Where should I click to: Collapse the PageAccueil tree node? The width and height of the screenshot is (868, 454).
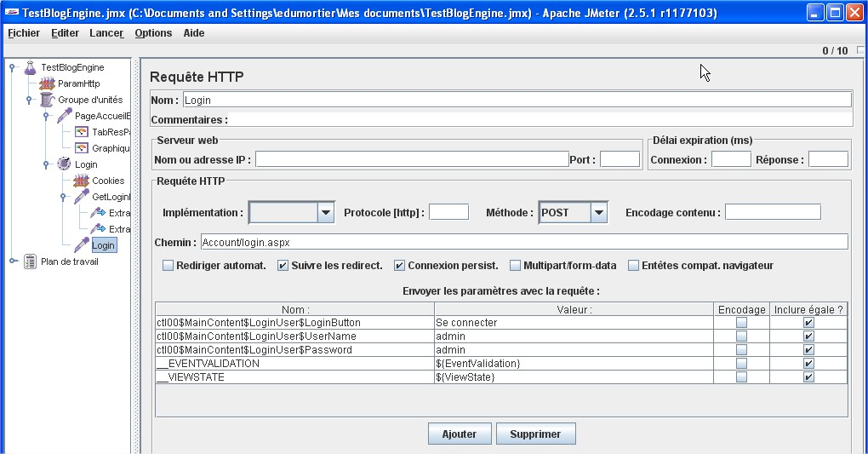coord(47,116)
